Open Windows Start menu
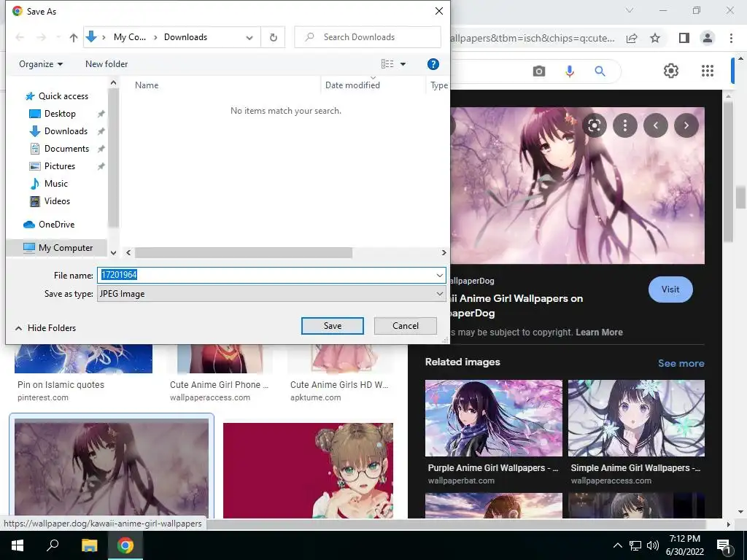Viewport: 747px width, 560px height. coord(18,545)
